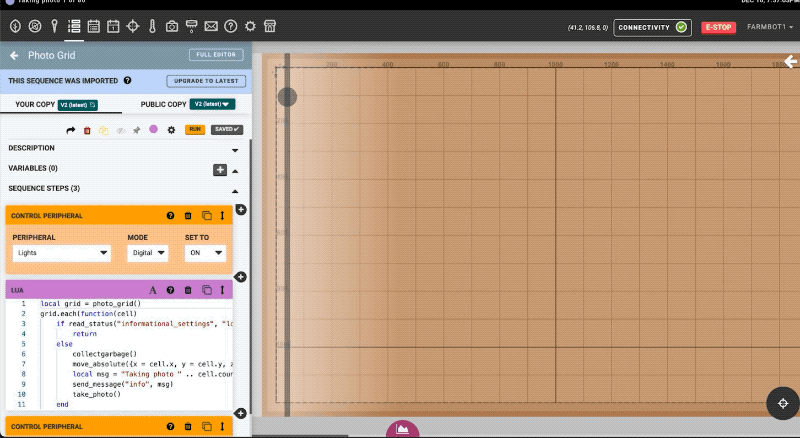Open the Regimens calendar-list icon
The width and height of the screenshot is (800, 438).
click(93, 26)
